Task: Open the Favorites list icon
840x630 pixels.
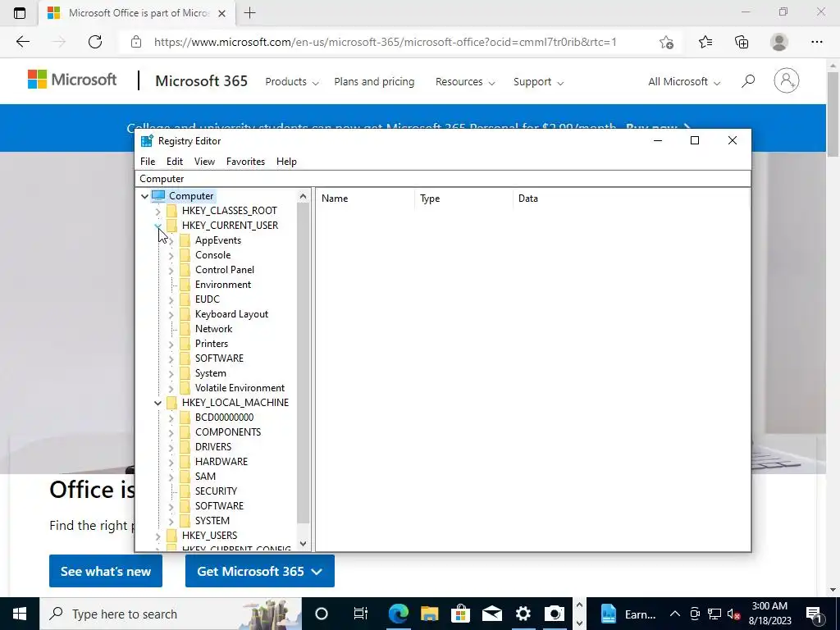Action: [x=705, y=42]
